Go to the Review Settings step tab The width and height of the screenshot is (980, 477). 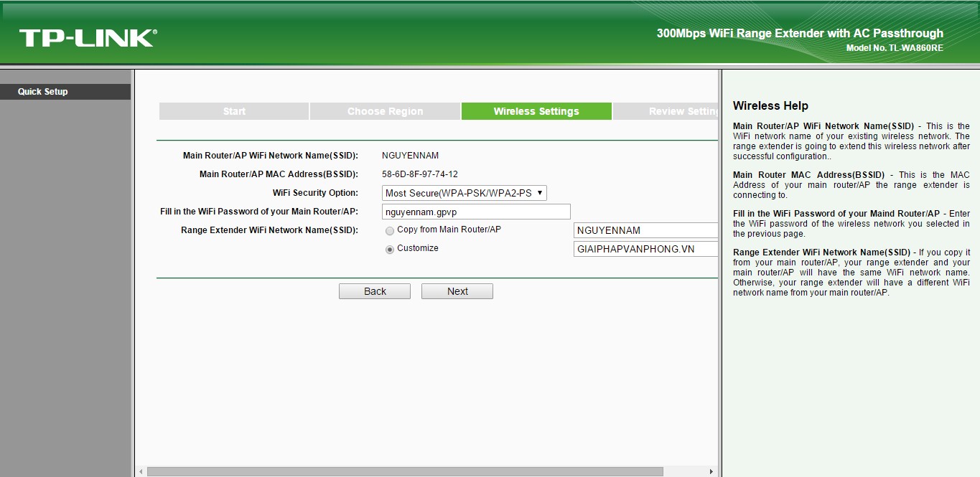(666, 111)
